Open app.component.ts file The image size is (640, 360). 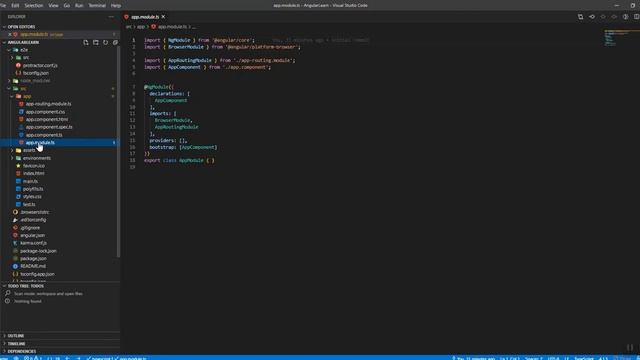pos(44,135)
